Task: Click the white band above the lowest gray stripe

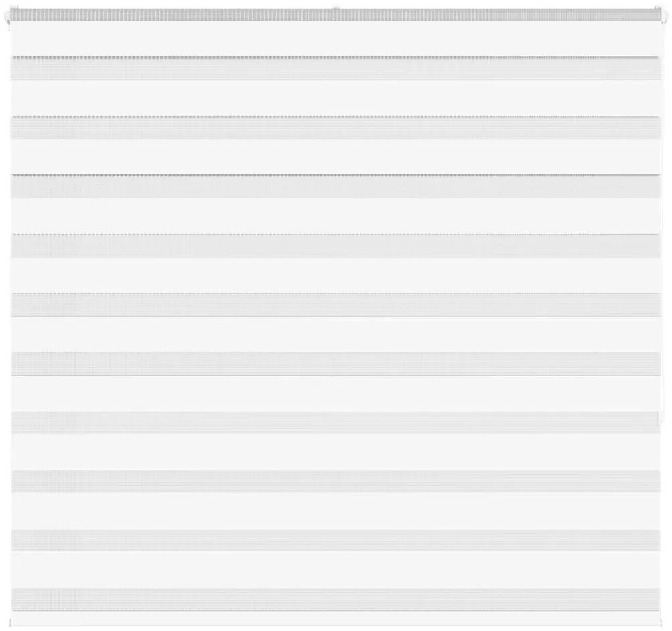Action: (x=335, y=569)
